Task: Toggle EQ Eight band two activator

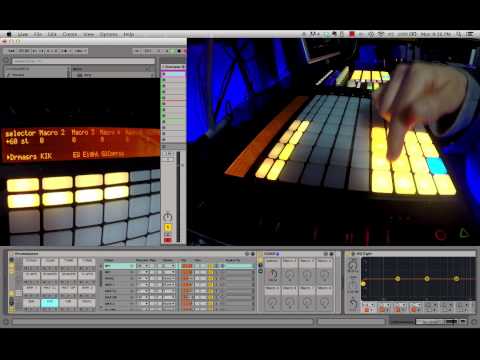Action: (382, 310)
